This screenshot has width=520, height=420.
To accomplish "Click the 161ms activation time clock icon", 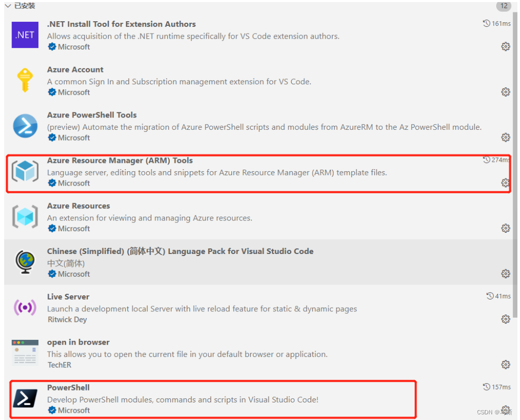I will coord(486,23).
